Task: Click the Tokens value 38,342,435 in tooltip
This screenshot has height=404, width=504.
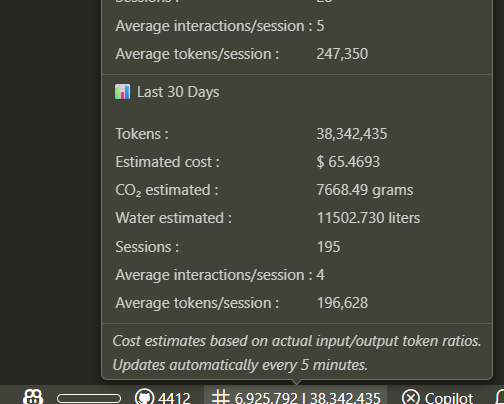Action: point(352,134)
